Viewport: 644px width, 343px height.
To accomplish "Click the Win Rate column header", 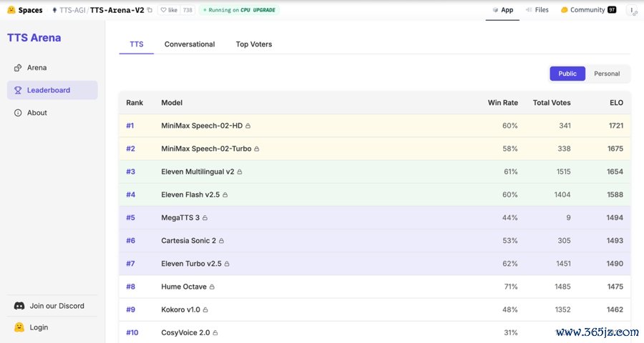I will tap(503, 103).
